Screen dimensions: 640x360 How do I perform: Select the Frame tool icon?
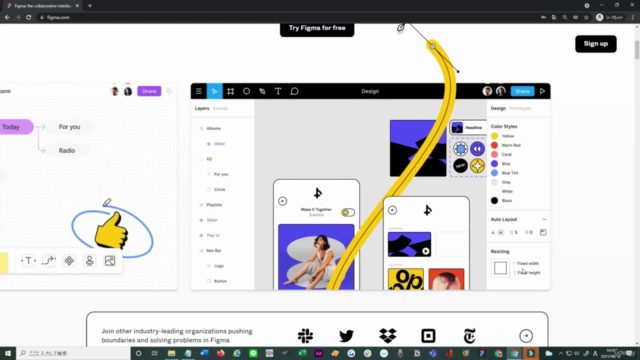click(231, 91)
